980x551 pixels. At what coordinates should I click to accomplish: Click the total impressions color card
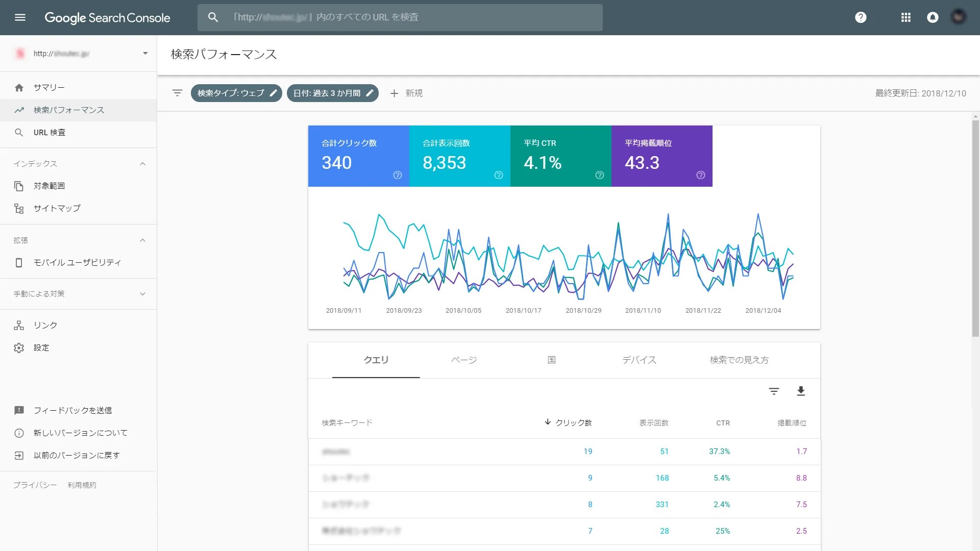pos(459,156)
